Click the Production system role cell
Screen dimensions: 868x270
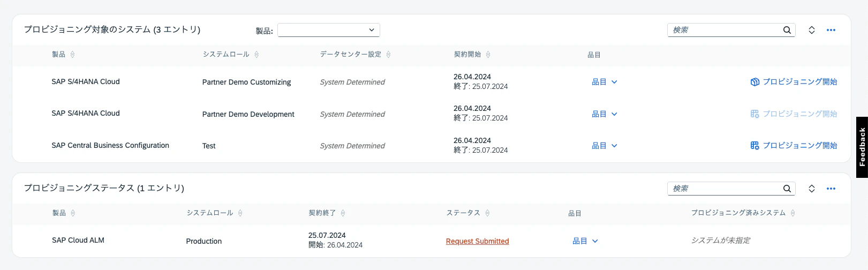pyautogui.click(x=204, y=241)
